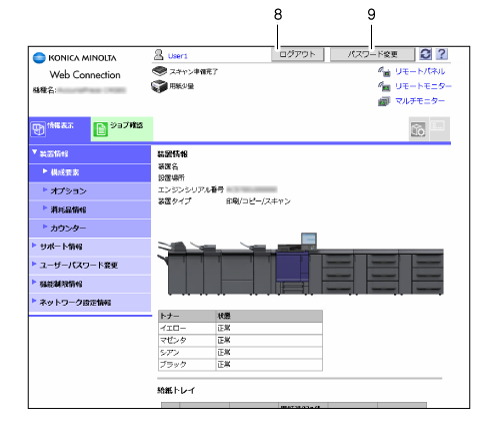Click the マゼンタ toner row
This screenshot has height=434, width=500.
coord(240,340)
